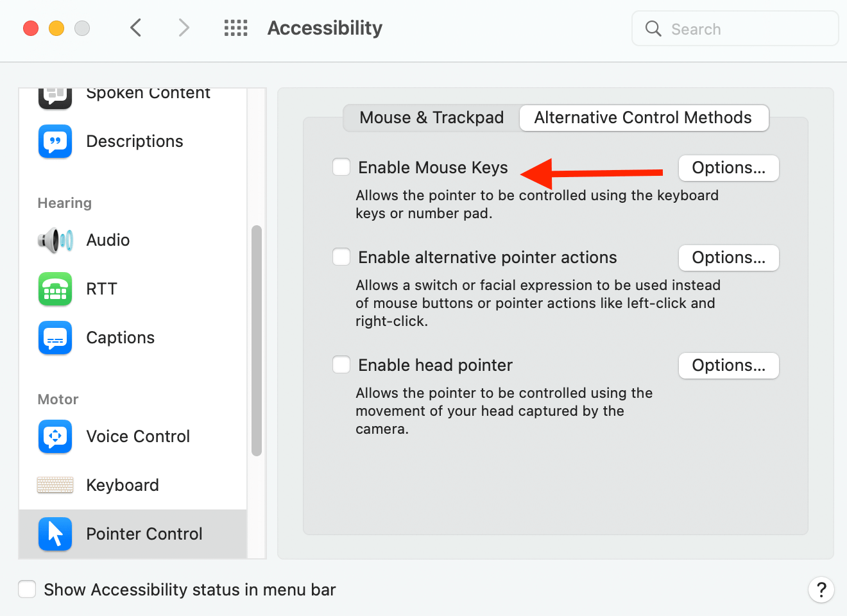Open the RTT settings icon

(x=55, y=289)
